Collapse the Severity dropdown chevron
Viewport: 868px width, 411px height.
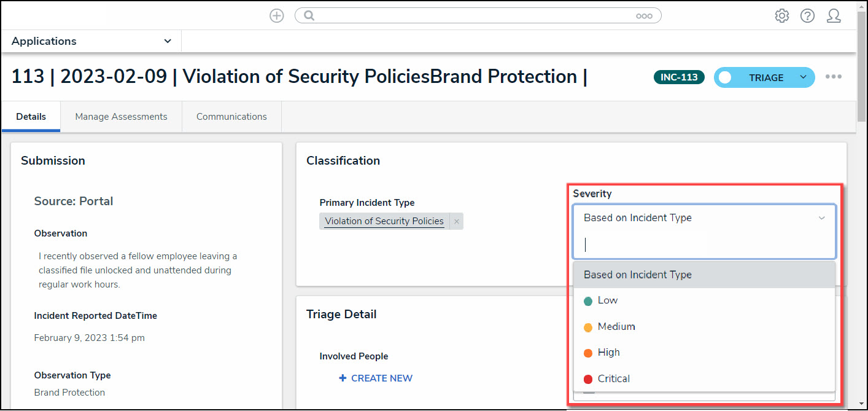coord(822,218)
